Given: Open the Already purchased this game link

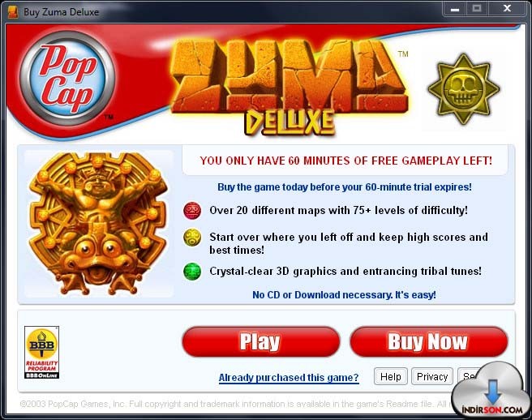Looking at the screenshot, I should pyautogui.click(x=289, y=377).
